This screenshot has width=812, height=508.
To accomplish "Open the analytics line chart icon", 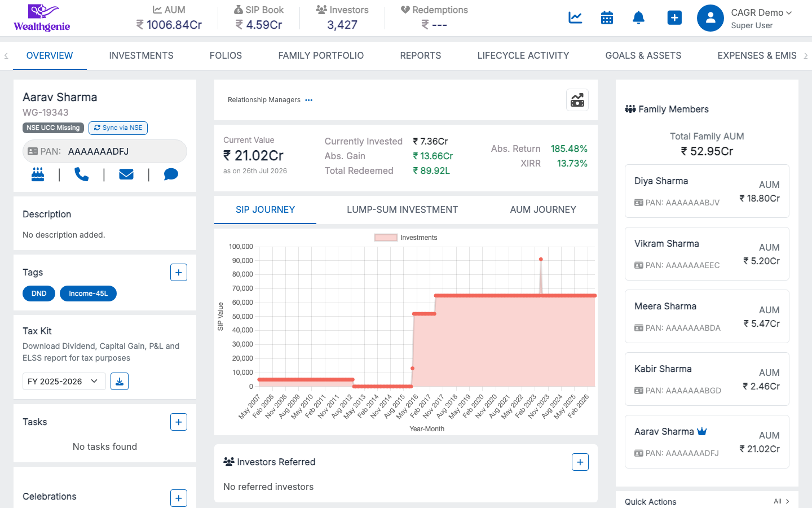I will (x=575, y=17).
